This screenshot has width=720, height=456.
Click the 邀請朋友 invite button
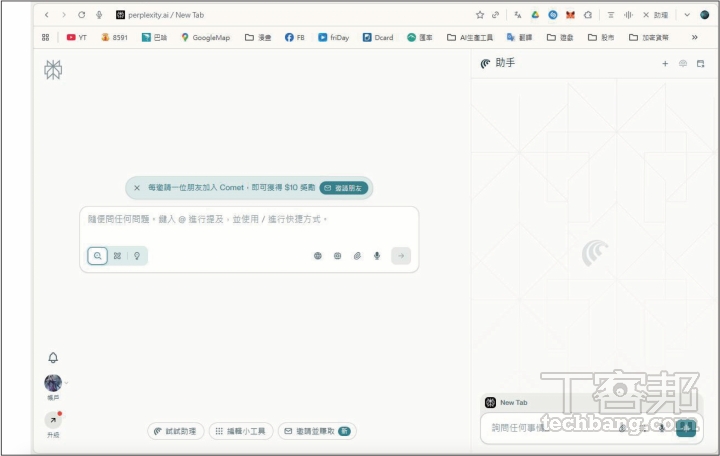pos(343,188)
